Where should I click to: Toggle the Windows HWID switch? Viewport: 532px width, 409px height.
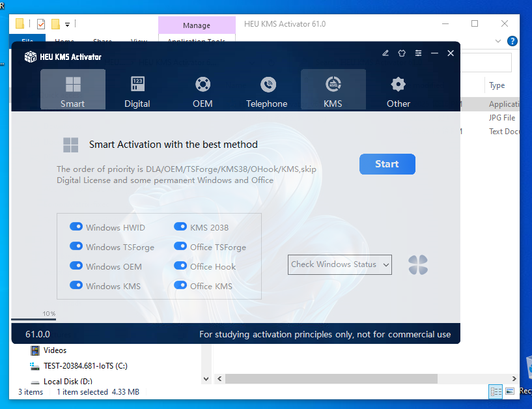pos(76,227)
